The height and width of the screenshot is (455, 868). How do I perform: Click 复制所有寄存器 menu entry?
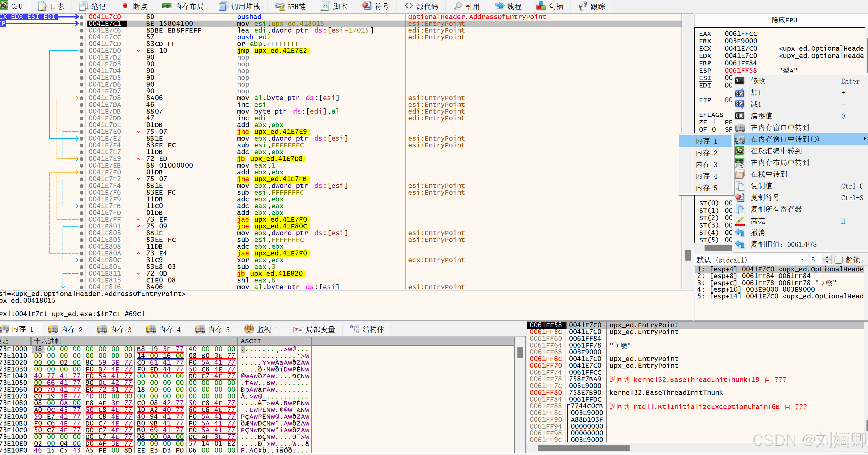pos(776,209)
